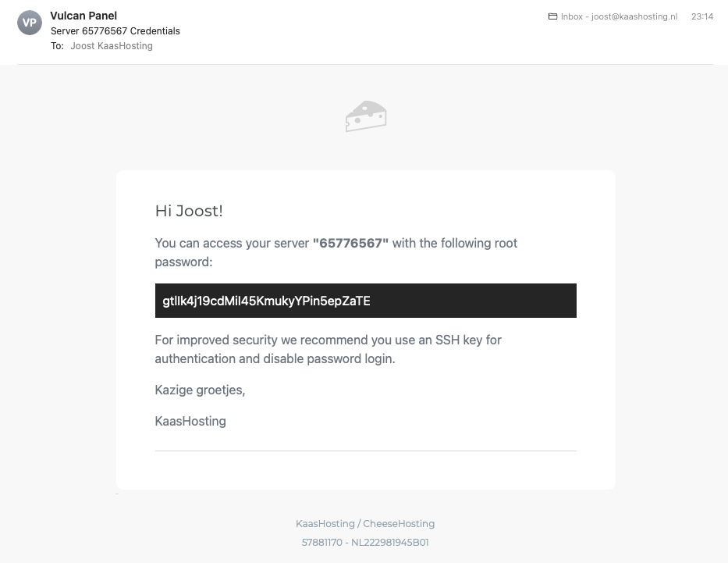This screenshot has width=728, height=563.
Task: Click the 23:14 timestamp
Action: 701,16
